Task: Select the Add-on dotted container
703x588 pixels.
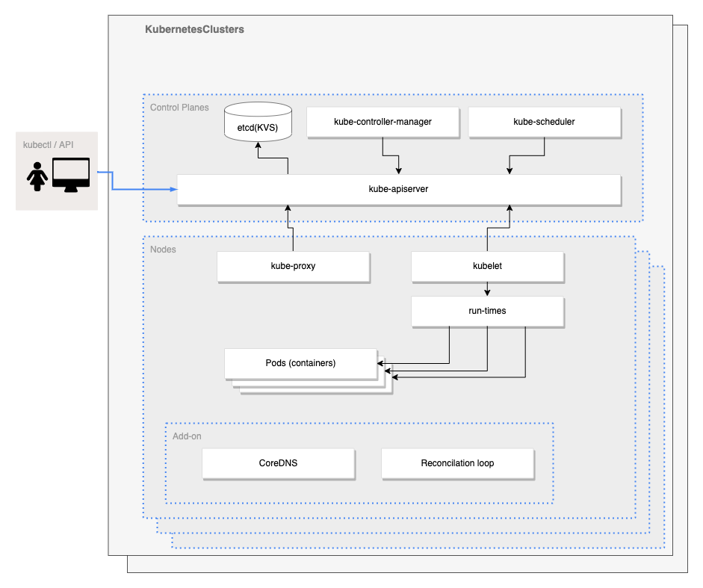Action: click(x=188, y=436)
